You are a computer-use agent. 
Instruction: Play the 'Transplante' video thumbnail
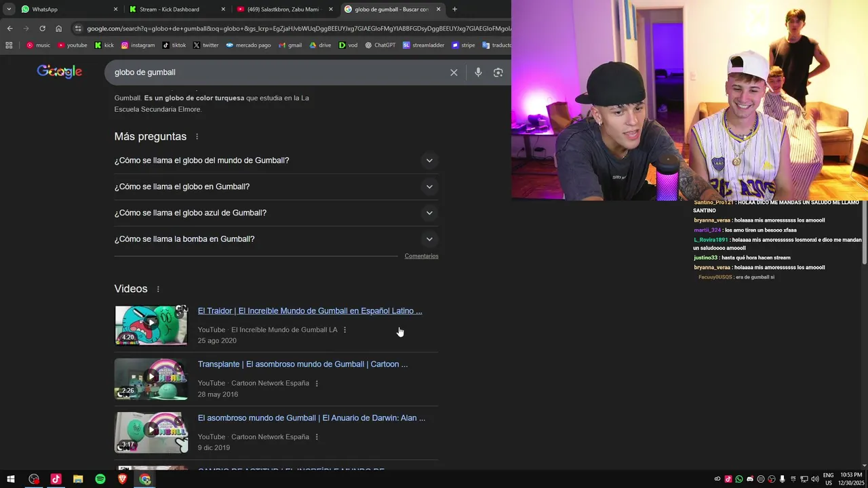point(151,379)
